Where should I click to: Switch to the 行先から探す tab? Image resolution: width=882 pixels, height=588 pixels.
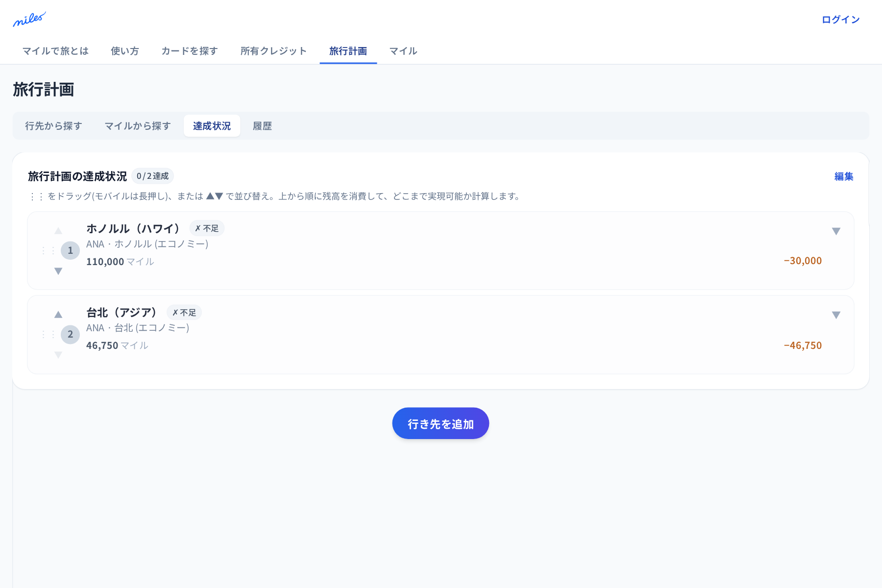pos(53,126)
